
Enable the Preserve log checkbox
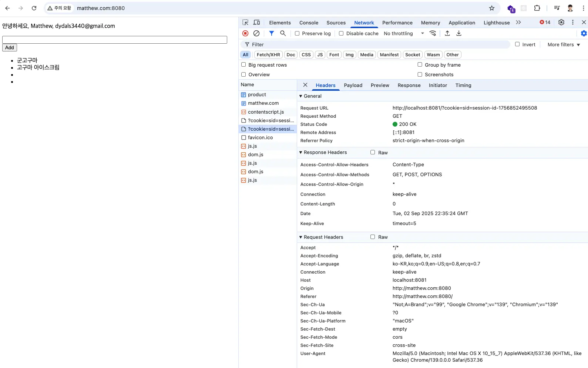pyautogui.click(x=297, y=33)
